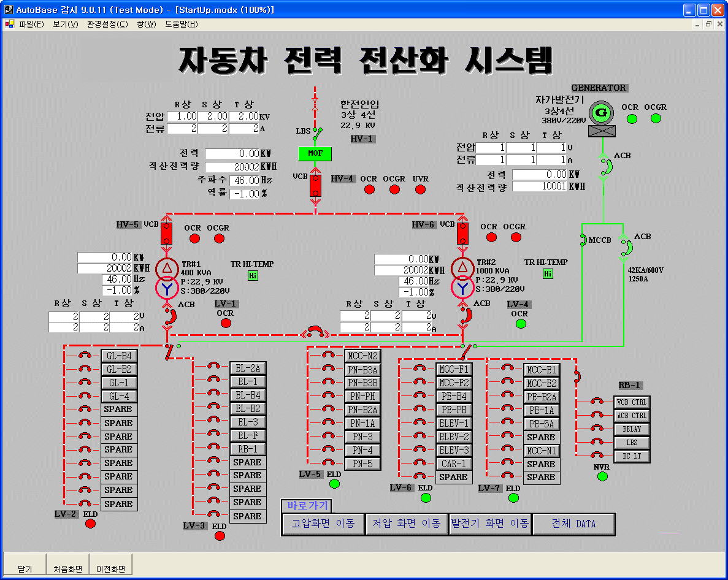Click the red bus tie breaker symbol
Viewport: 728px width, 580px height.
point(315,332)
